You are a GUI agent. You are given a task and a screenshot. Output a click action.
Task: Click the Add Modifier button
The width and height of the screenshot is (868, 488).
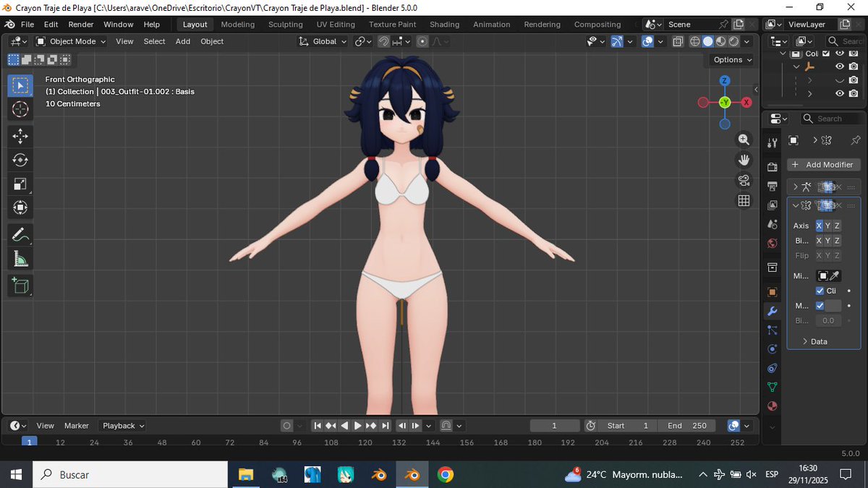coord(824,164)
